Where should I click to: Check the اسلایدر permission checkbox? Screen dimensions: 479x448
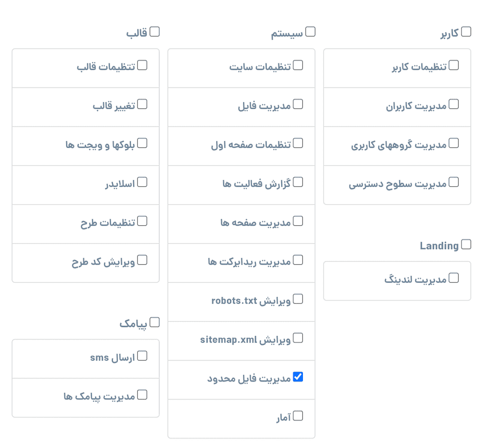click(x=143, y=182)
